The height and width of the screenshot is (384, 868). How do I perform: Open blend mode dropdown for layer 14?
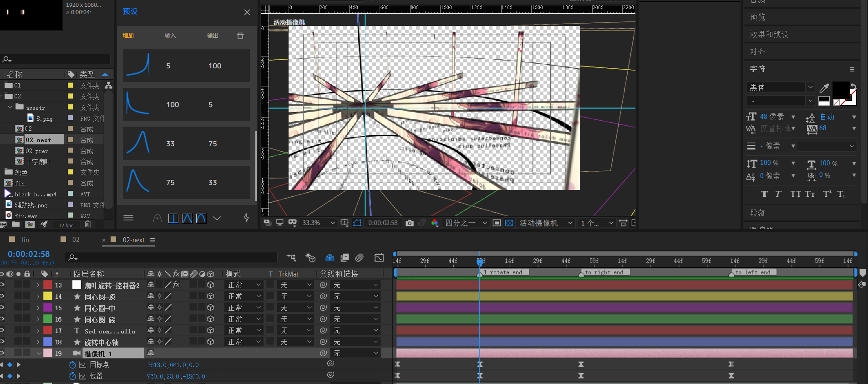(244, 296)
